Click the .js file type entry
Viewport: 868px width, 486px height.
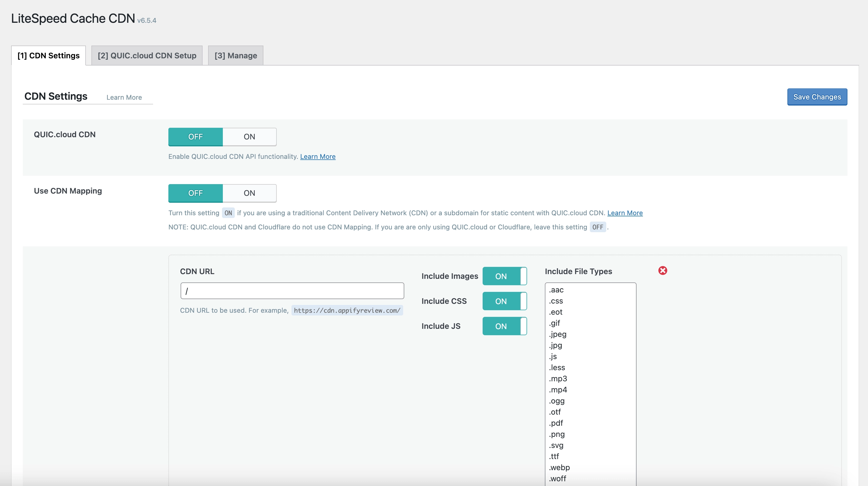(553, 357)
